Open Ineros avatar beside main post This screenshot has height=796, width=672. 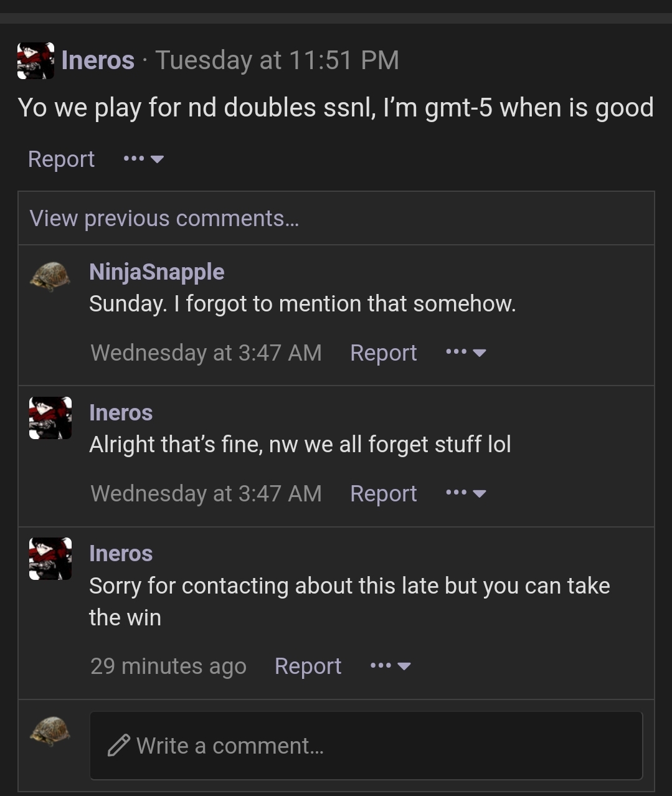pyautogui.click(x=35, y=60)
